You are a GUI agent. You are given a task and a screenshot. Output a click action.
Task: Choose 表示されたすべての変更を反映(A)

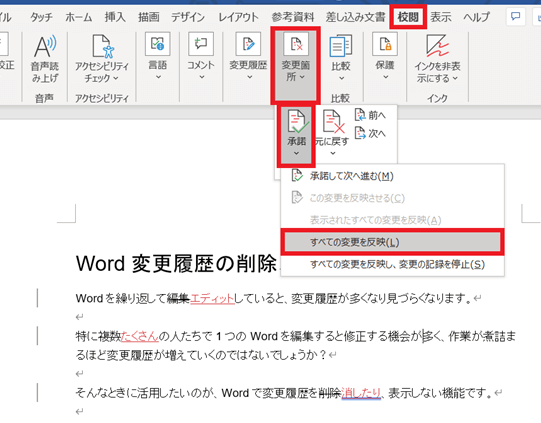(393, 220)
